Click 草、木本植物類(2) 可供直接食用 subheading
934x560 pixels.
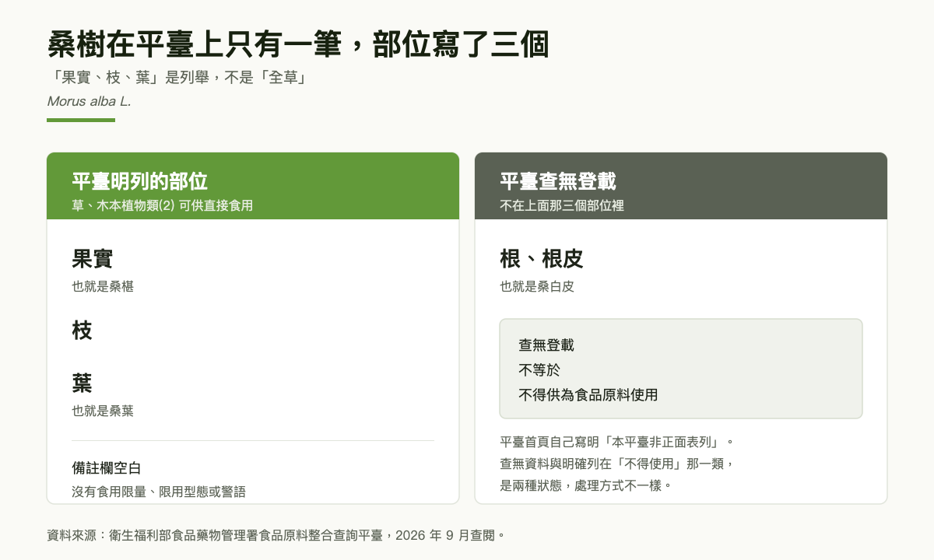[x=162, y=206]
